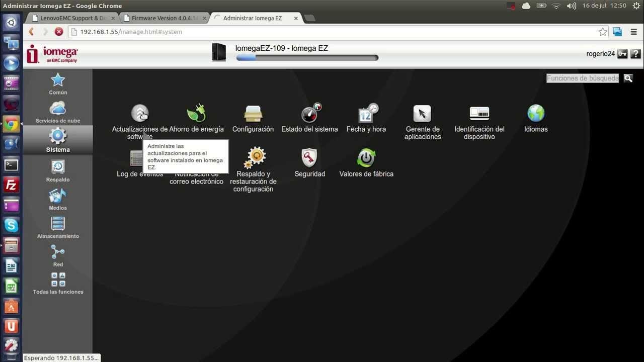Open Estado del sistema
The image size is (644, 362).
[x=310, y=114]
